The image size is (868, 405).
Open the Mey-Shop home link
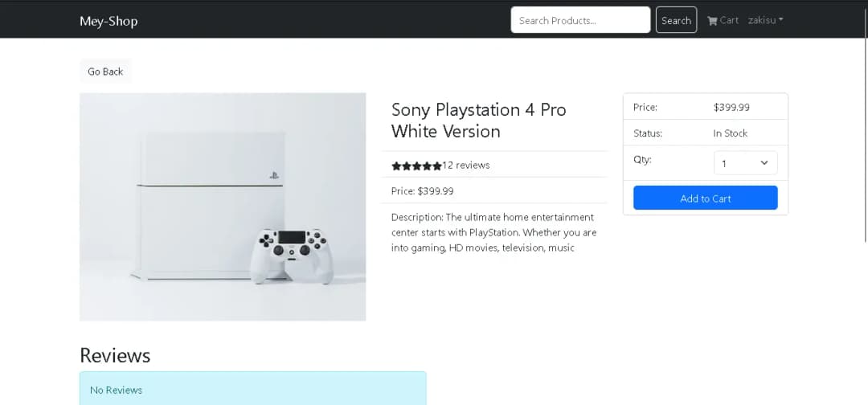(108, 21)
